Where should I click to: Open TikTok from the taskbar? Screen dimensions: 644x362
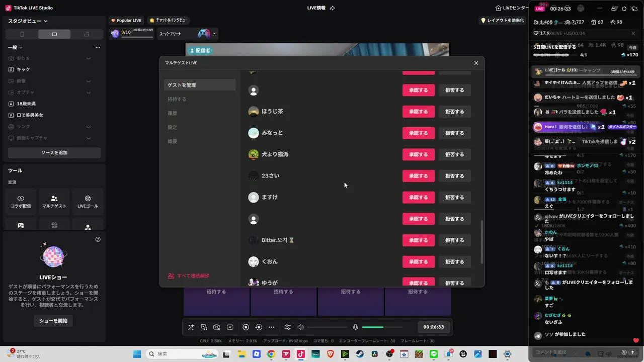point(300,354)
